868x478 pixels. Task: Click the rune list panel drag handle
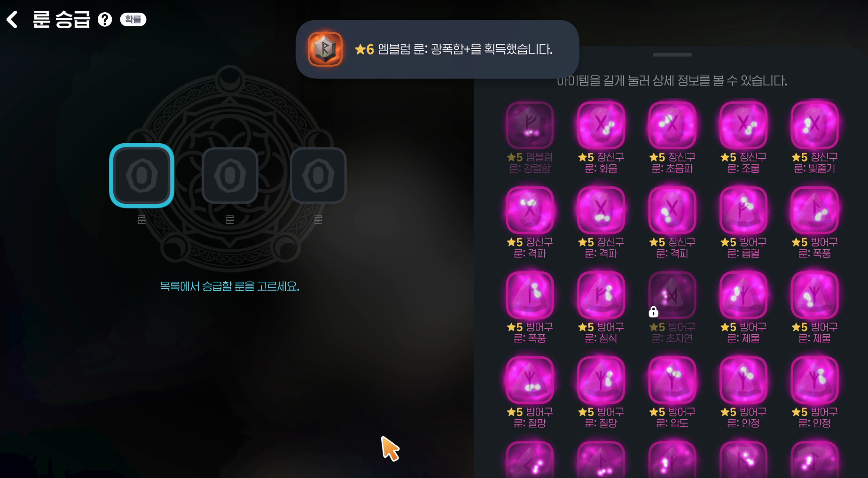(x=672, y=55)
